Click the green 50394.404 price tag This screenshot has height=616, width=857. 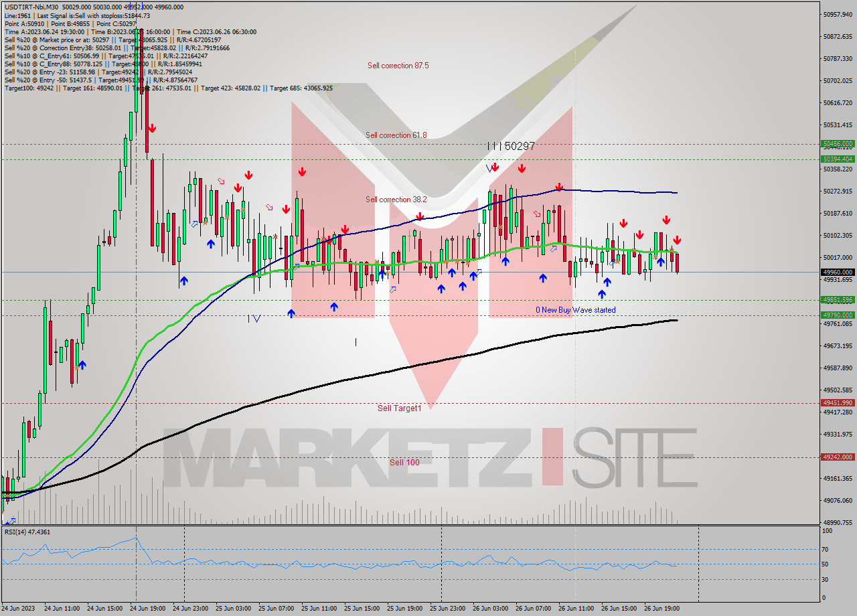tap(838, 159)
